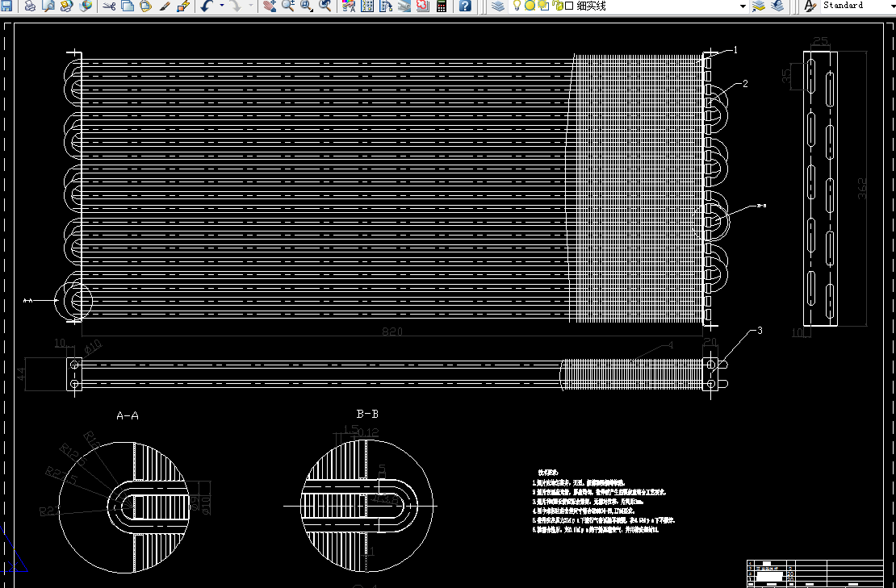Click the A-A section view label
Screen dimensions: 896x588
pos(128,415)
